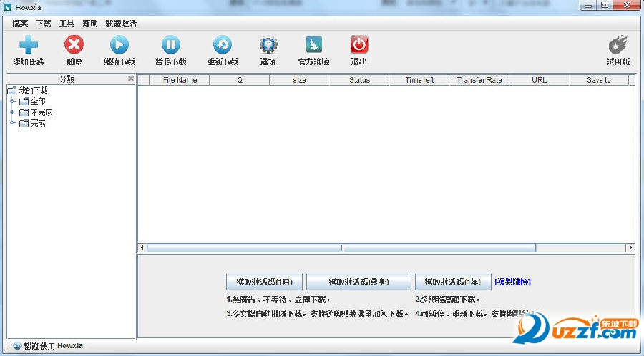Image resolution: width=644 pixels, height=356 pixels.
Task: Click get activation code (1月) button
Action: pos(264,282)
